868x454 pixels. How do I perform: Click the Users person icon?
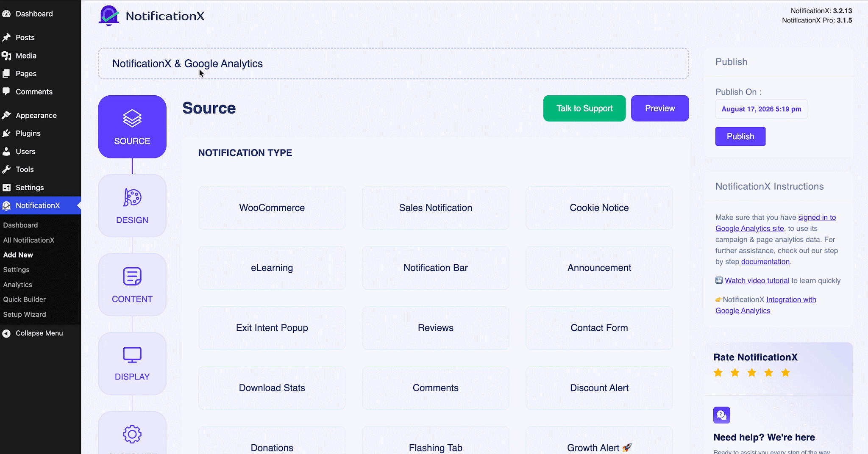(6, 151)
